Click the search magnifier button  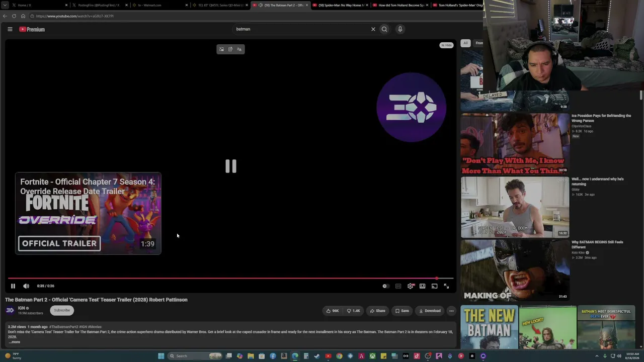point(384,29)
